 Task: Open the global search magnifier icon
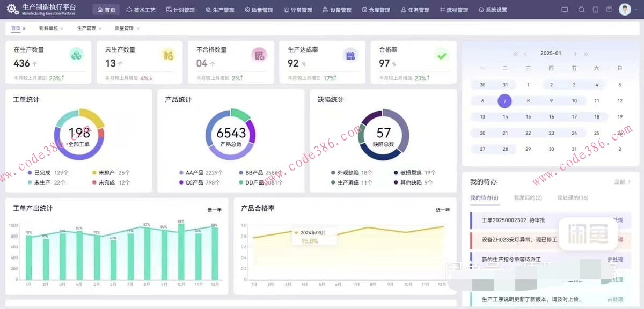[581, 9]
